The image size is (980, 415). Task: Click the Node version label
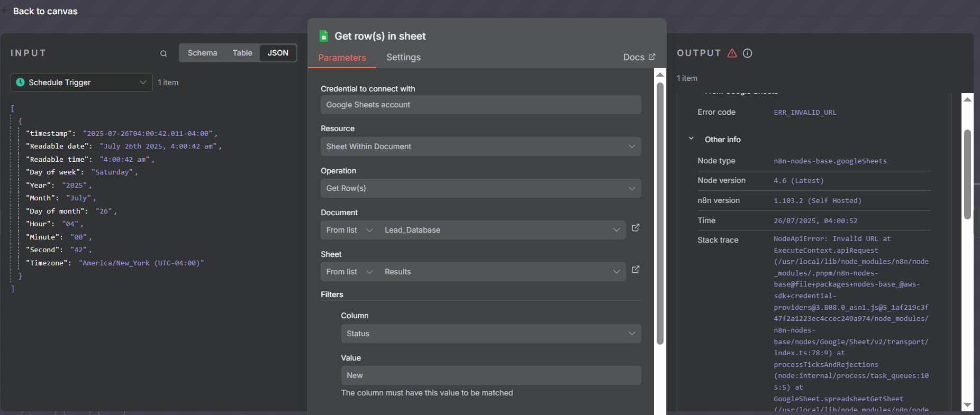click(x=721, y=180)
